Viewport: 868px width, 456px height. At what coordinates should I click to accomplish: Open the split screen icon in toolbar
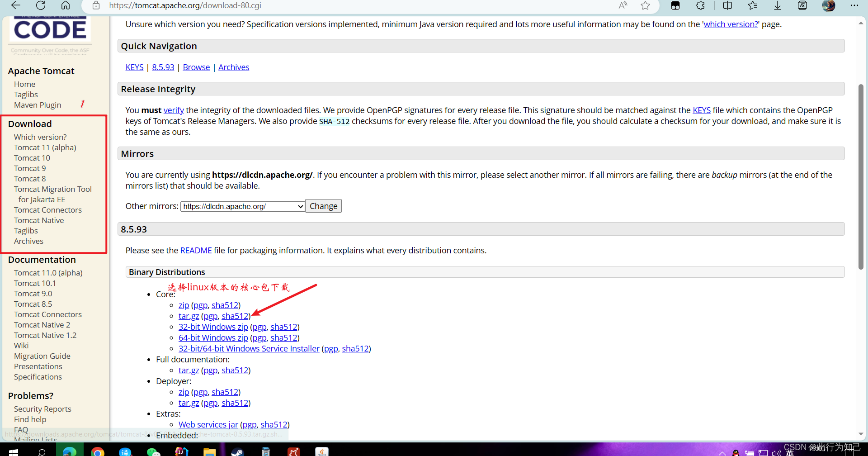(727, 6)
